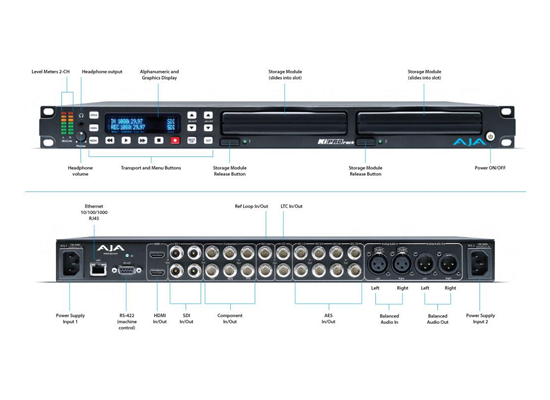Click the stop transport button
The height and width of the screenshot is (400, 550).
point(159,140)
